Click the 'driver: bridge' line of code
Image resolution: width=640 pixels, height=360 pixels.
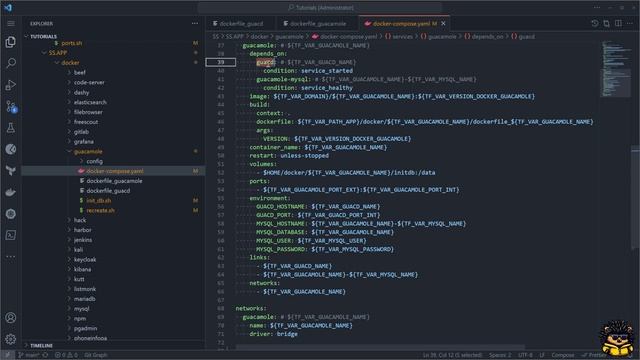[x=273, y=334]
